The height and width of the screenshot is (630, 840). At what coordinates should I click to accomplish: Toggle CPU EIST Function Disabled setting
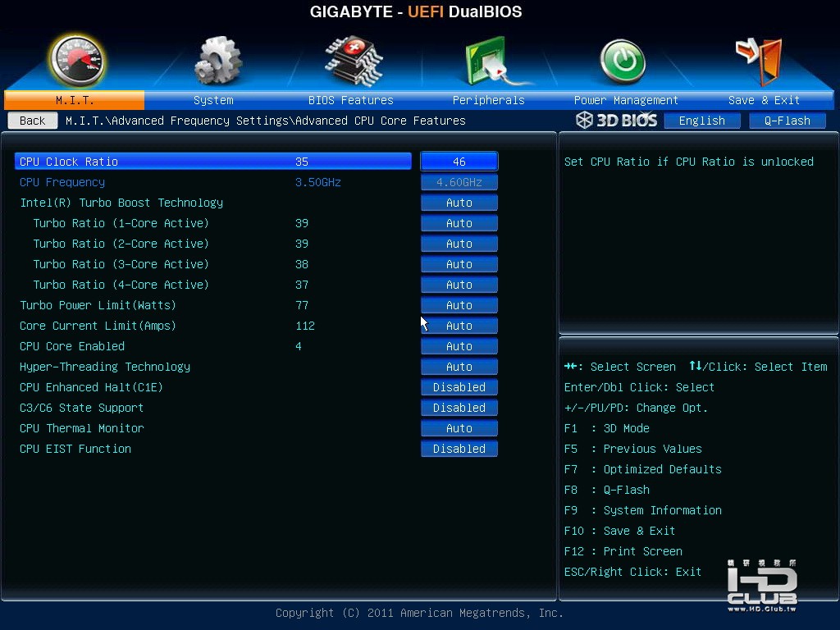(459, 449)
